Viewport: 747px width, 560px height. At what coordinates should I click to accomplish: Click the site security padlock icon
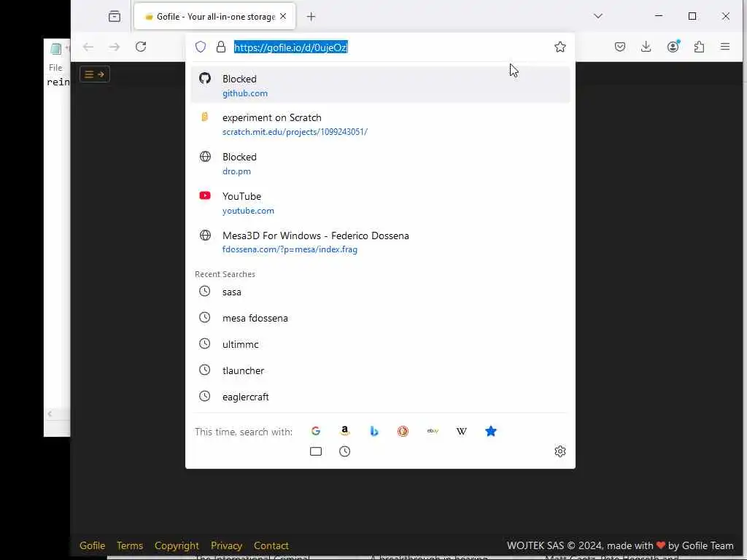click(x=220, y=47)
